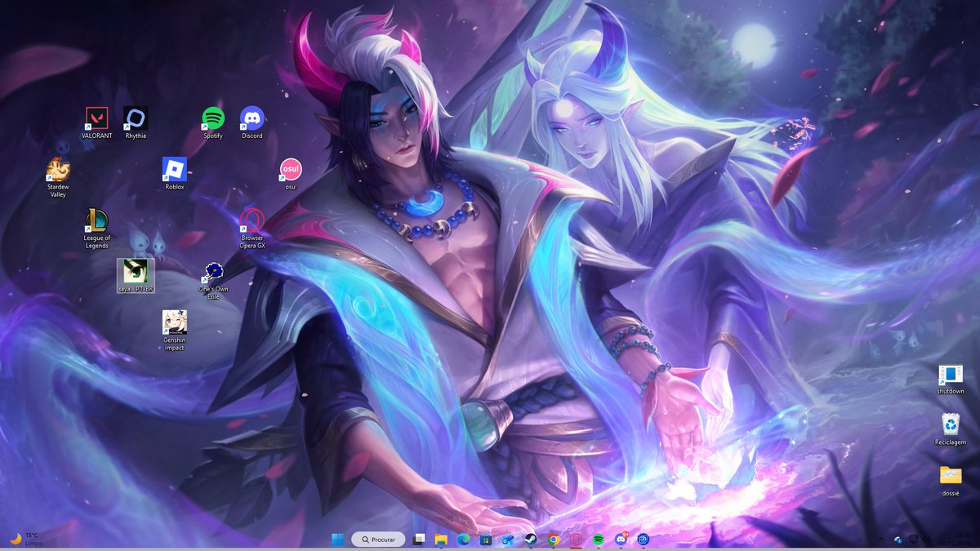Open the Rhythia desktop shortcut
The height and width of the screenshot is (551, 980).
(136, 122)
